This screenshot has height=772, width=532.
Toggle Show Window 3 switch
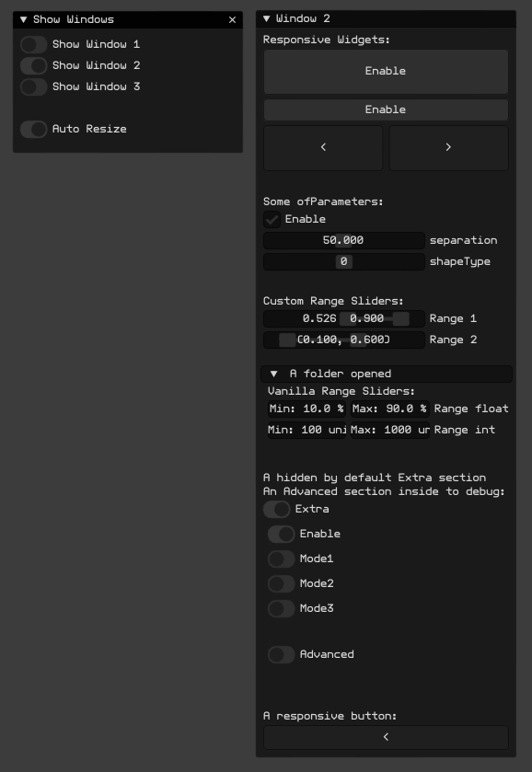click(x=33, y=86)
